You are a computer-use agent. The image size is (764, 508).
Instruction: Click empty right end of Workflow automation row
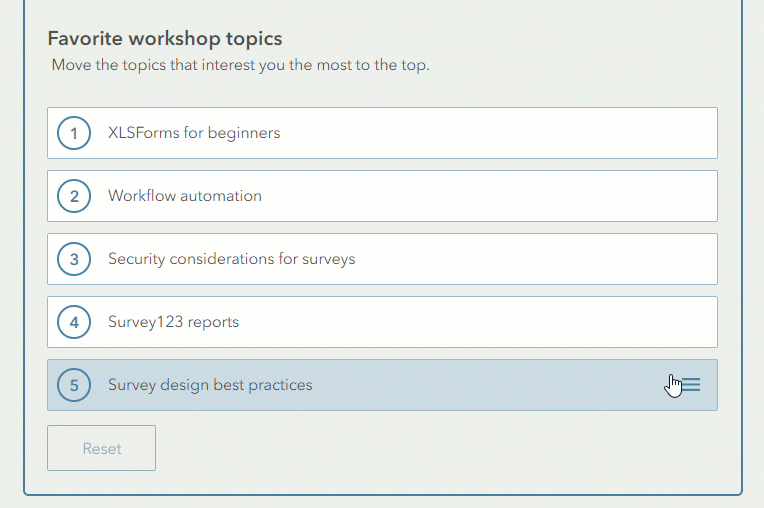pos(650,196)
